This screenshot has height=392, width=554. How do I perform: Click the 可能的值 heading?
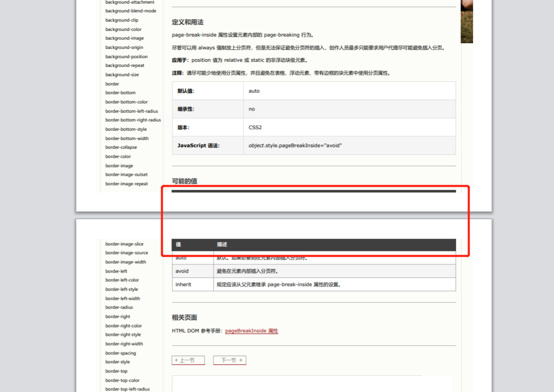[x=184, y=181]
